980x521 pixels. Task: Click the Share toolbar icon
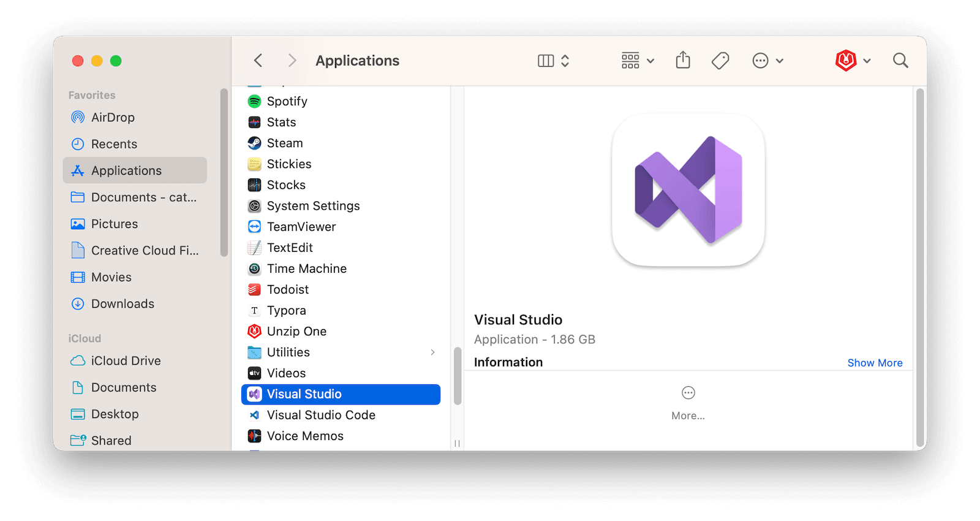click(x=683, y=60)
